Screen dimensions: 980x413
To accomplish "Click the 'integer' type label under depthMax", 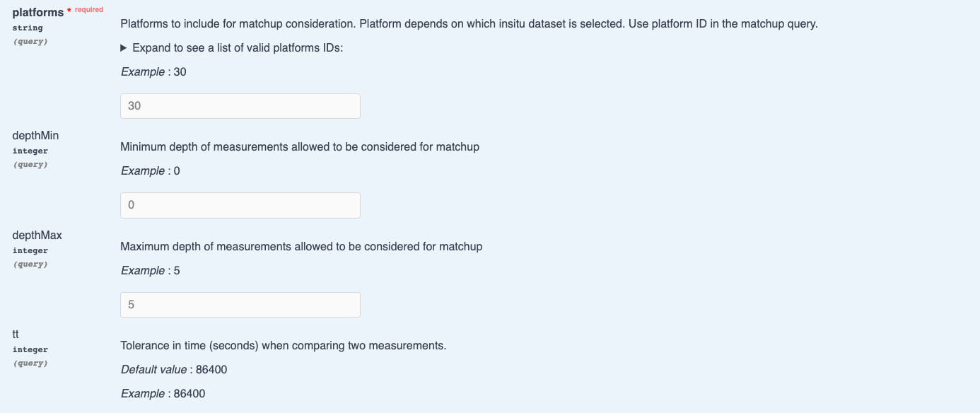I will pos(30,250).
